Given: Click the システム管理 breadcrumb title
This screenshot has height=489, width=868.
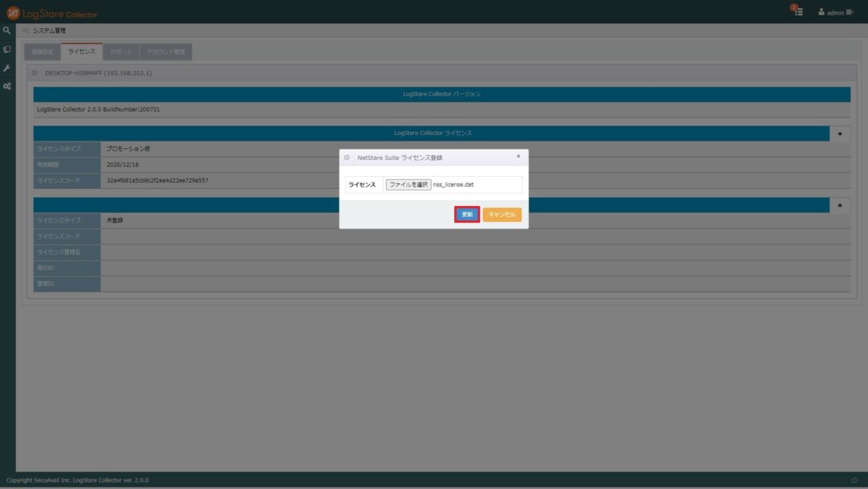Looking at the screenshot, I should 49,31.
